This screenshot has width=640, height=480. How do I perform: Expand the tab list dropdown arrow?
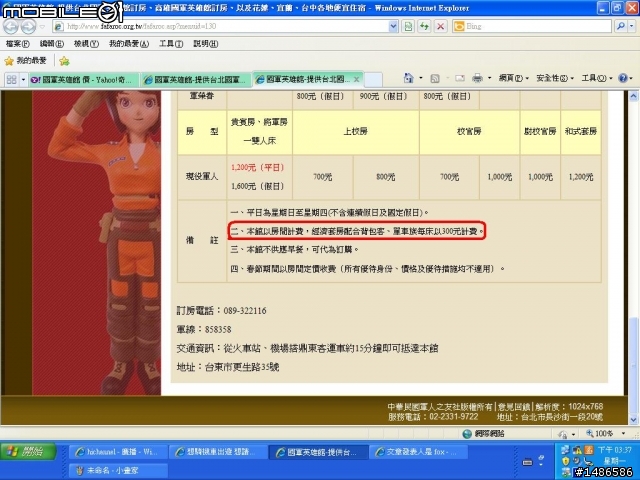click(x=23, y=80)
